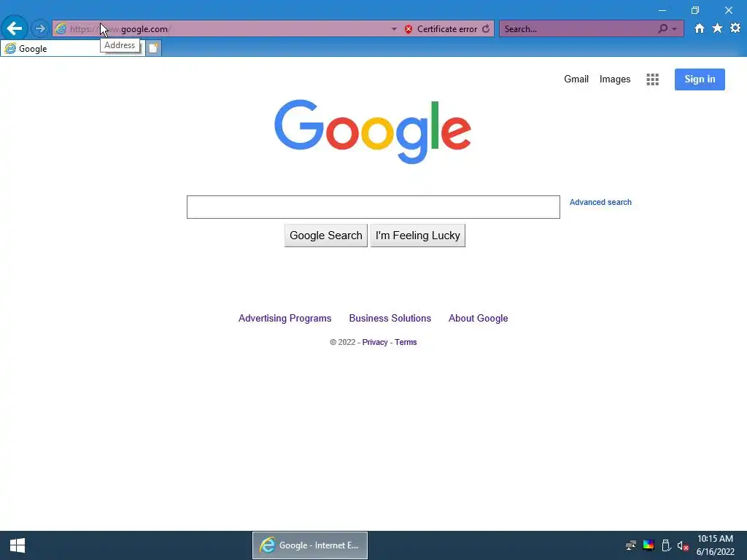Refresh the page with the reload icon
Image resolution: width=747 pixels, height=560 pixels.
(x=485, y=29)
